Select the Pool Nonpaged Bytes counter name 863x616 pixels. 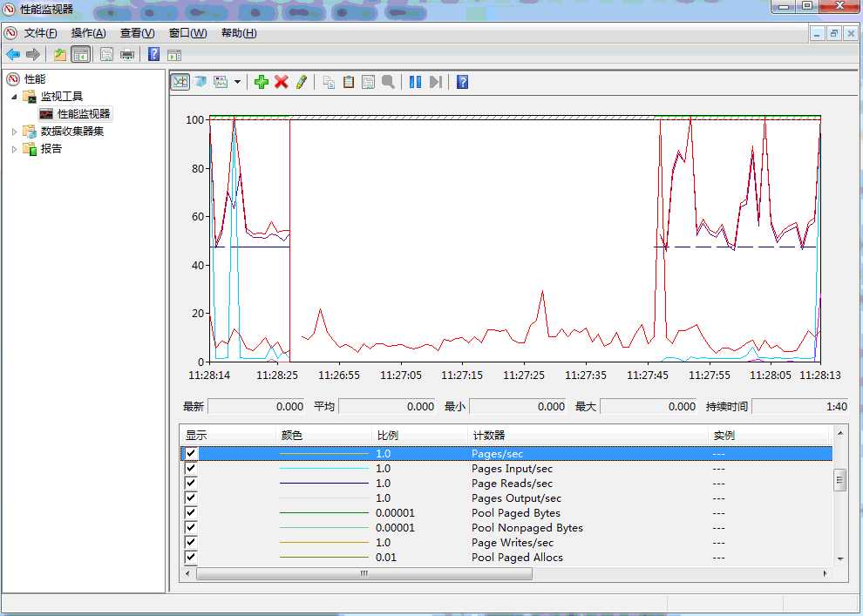pyautogui.click(x=527, y=527)
